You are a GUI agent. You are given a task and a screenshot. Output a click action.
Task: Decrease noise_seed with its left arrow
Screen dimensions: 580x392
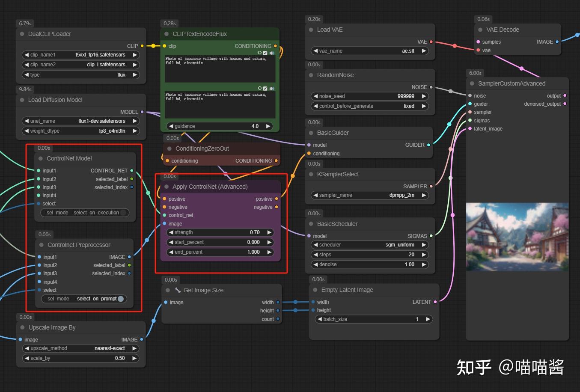(315, 96)
